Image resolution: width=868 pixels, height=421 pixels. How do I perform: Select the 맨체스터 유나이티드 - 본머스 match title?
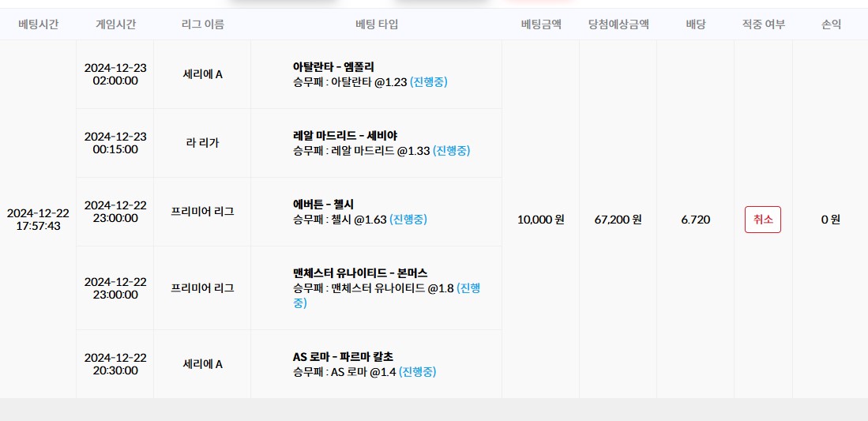coord(360,273)
